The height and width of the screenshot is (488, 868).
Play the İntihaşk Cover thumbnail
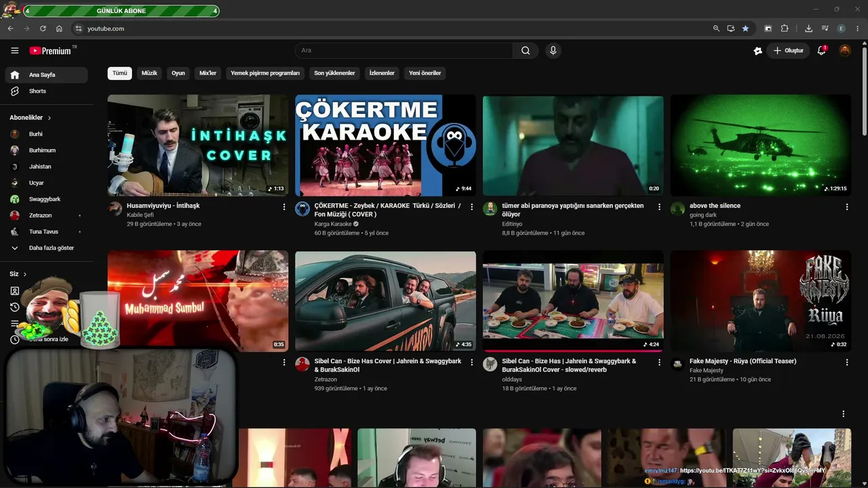click(x=198, y=145)
